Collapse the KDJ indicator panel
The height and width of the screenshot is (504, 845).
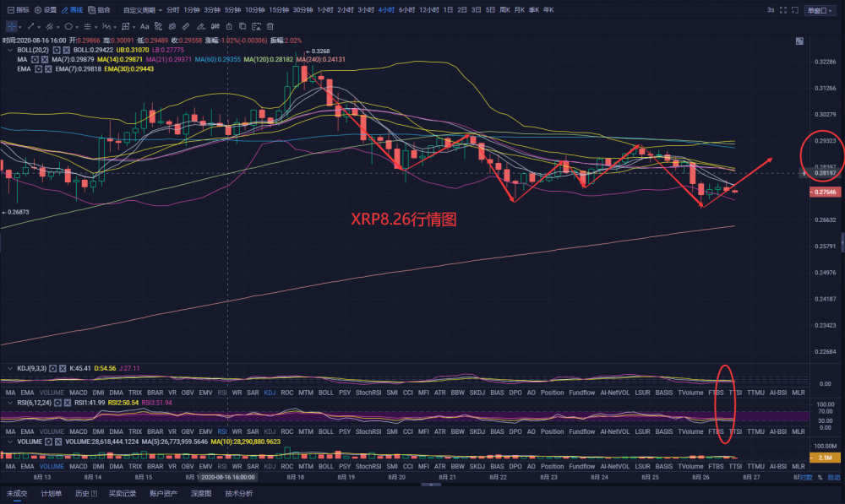[x=9, y=369]
